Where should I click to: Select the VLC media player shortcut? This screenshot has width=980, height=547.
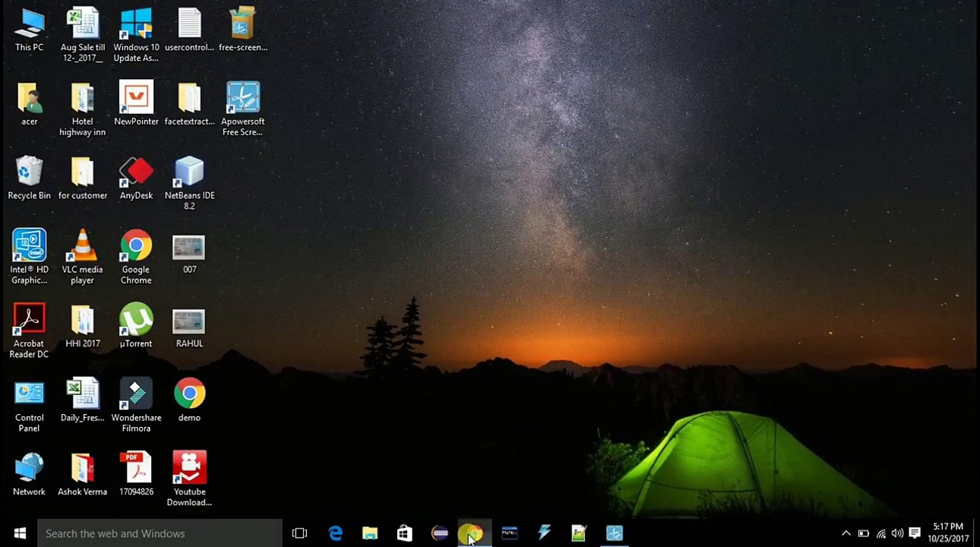tap(83, 258)
